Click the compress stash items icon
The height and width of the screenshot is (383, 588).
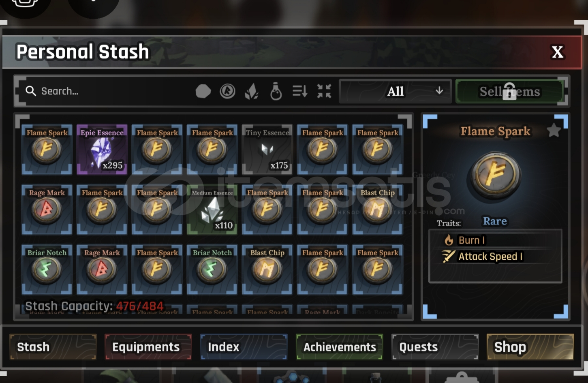(x=324, y=91)
